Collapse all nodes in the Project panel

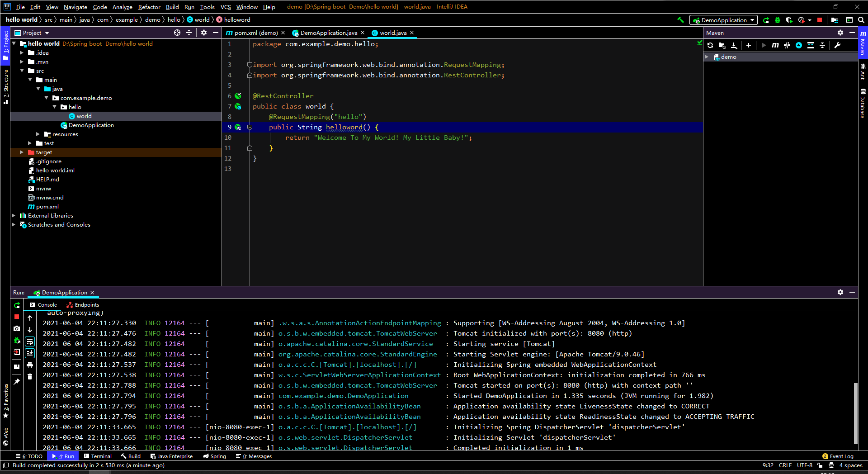pyautogui.click(x=189, y=33)
